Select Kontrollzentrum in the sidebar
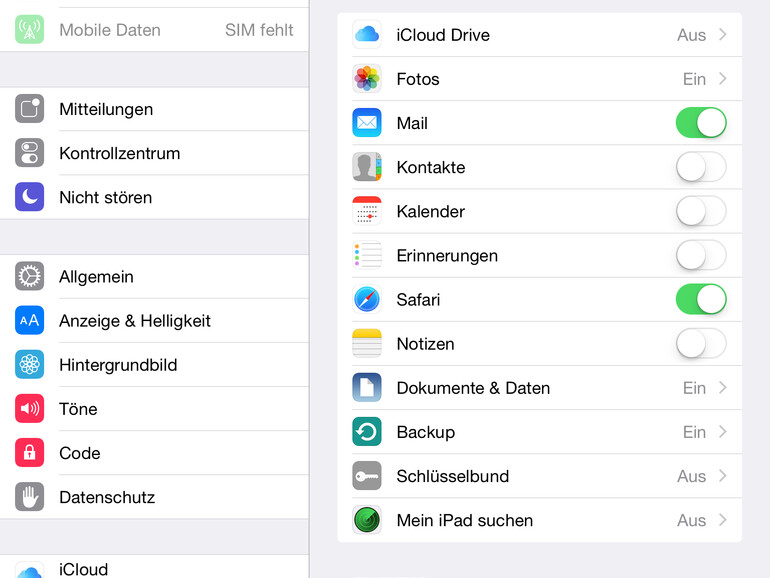 point(154,153)
